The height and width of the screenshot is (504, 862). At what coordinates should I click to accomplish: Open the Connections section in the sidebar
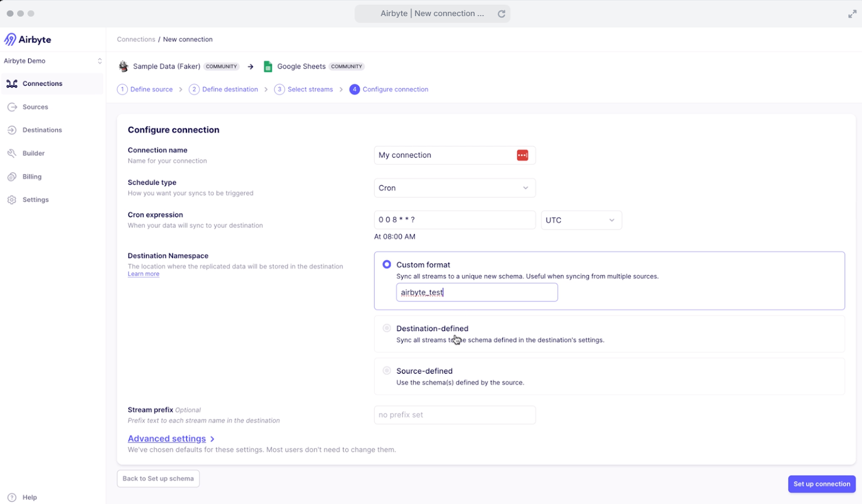pyautogui.click(x=42, y=83)
